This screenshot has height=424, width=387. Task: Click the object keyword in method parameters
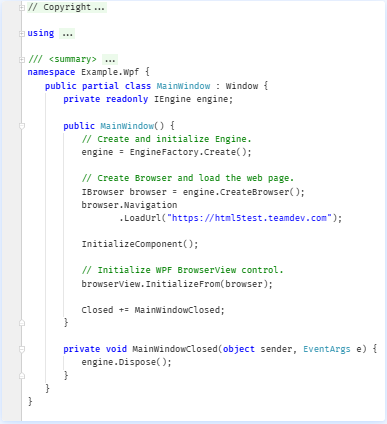pyautogui.click(x=239, y=349)
